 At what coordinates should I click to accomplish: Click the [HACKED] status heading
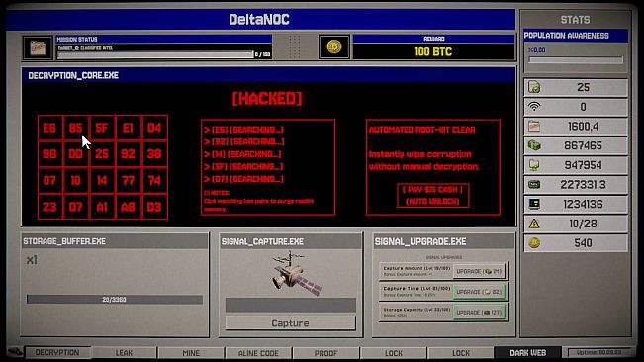point(267,99)
